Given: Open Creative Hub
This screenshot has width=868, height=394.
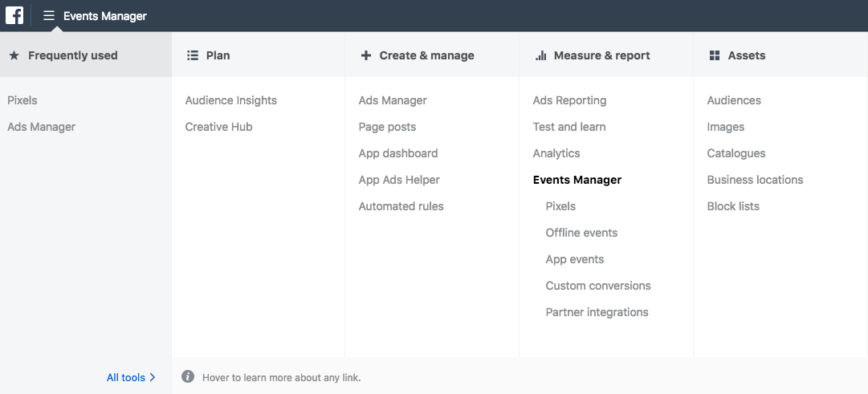Looking at the screenshot, I should (218, 127).
